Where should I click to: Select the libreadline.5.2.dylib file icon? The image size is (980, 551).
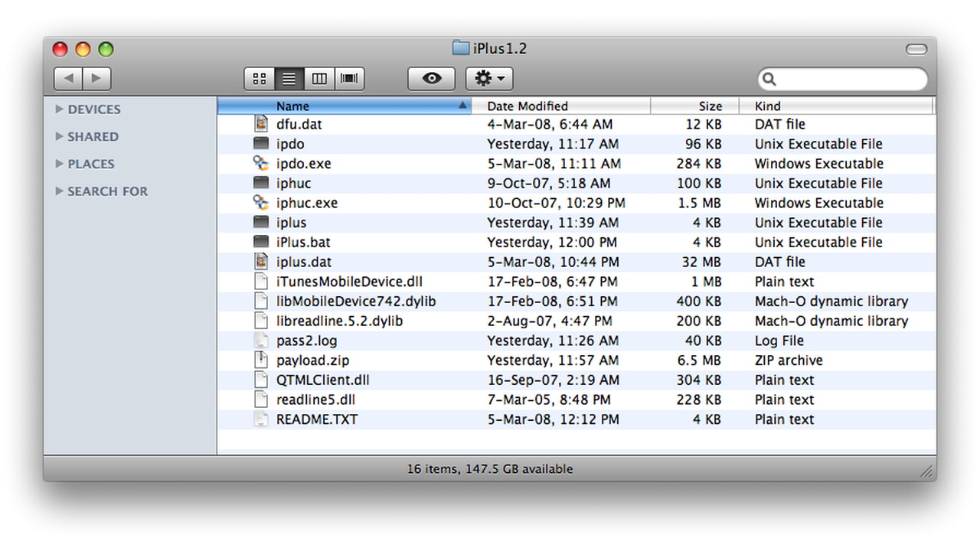point(262,321)
